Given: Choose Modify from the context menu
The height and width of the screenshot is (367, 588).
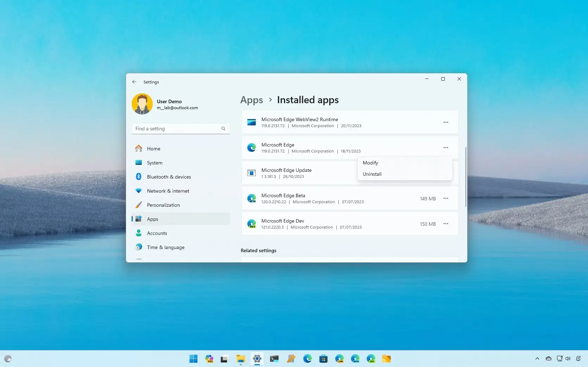Looking at the screenshot, I should pyautogui.click(x=405, y=163).
